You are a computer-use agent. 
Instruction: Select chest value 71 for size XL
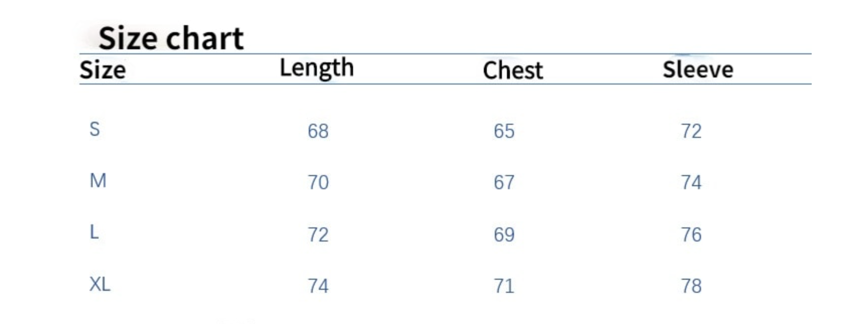pyautogui.click(x=504, y=286)
